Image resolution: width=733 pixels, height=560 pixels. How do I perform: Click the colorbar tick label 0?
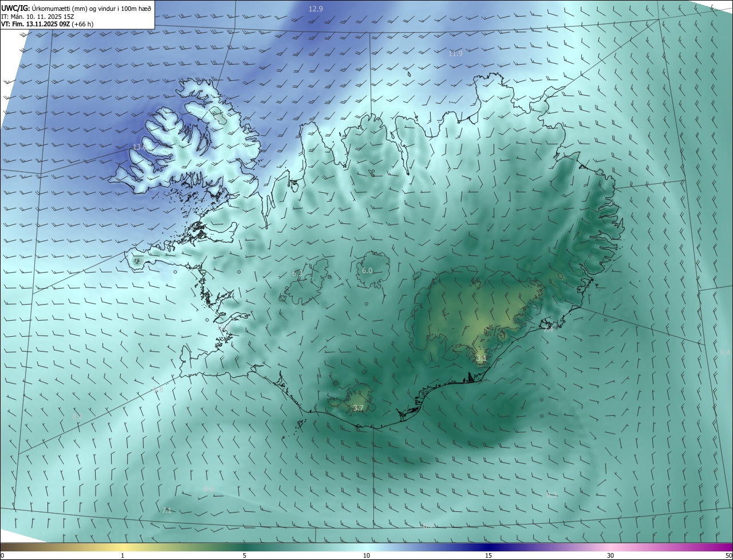pyautogui.click(x=2, y=555)
